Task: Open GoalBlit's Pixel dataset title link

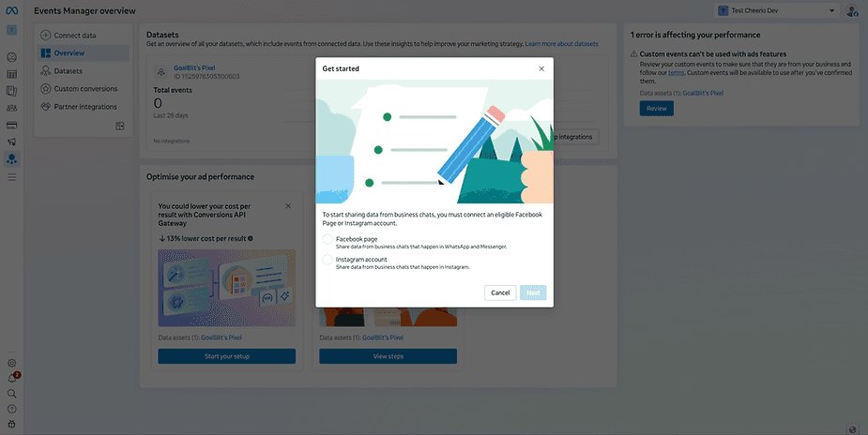Action: [193, 68]
